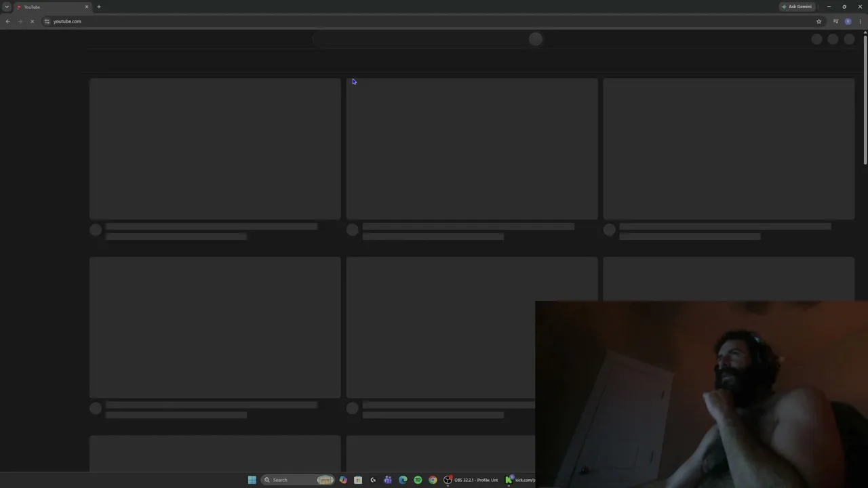
Task: Stop loading the page
Action: coord(32,21)
